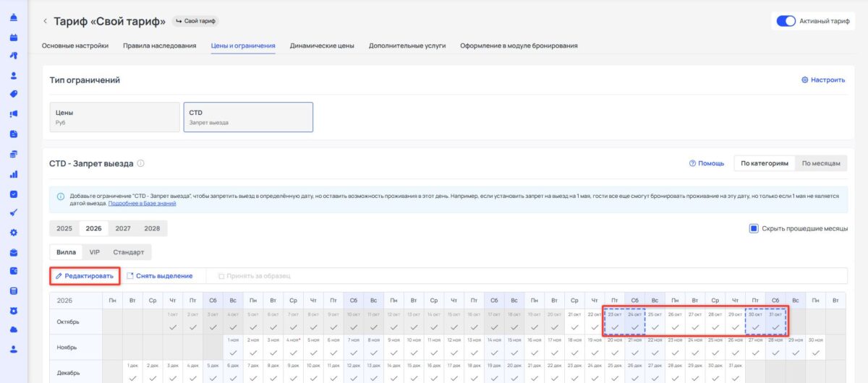Open the broom icon in the sidebar
868x383 pixels.
coord(14,213)
